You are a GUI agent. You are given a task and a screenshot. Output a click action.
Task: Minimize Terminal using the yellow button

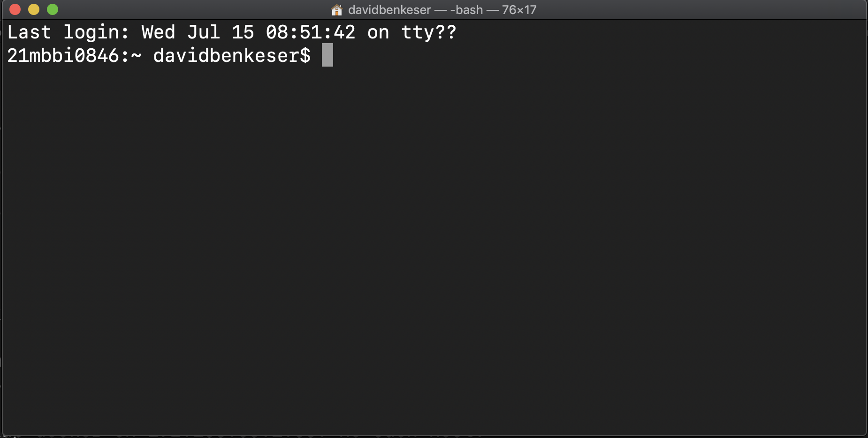point(33,9)
